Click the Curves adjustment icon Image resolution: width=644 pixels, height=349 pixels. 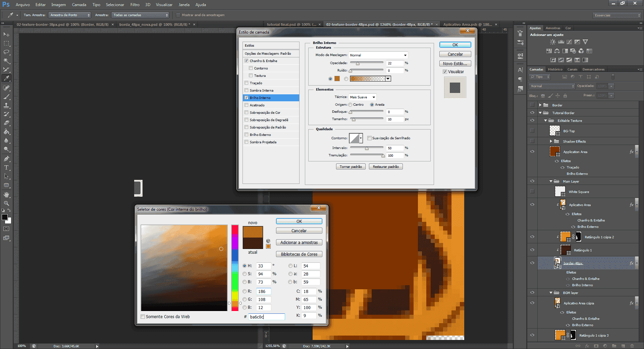coord(569,42)
